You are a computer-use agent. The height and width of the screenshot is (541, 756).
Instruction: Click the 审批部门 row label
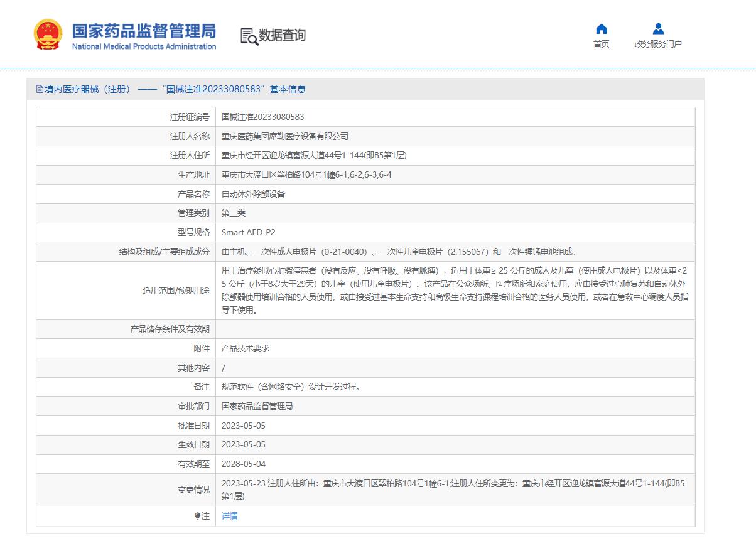[193, 406]
